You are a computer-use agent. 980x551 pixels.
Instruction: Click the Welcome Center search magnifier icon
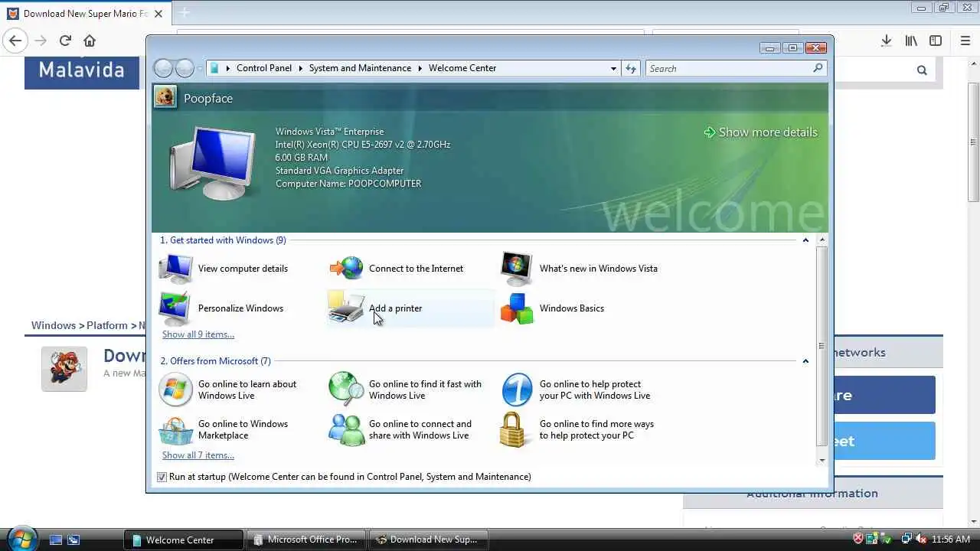818,68
